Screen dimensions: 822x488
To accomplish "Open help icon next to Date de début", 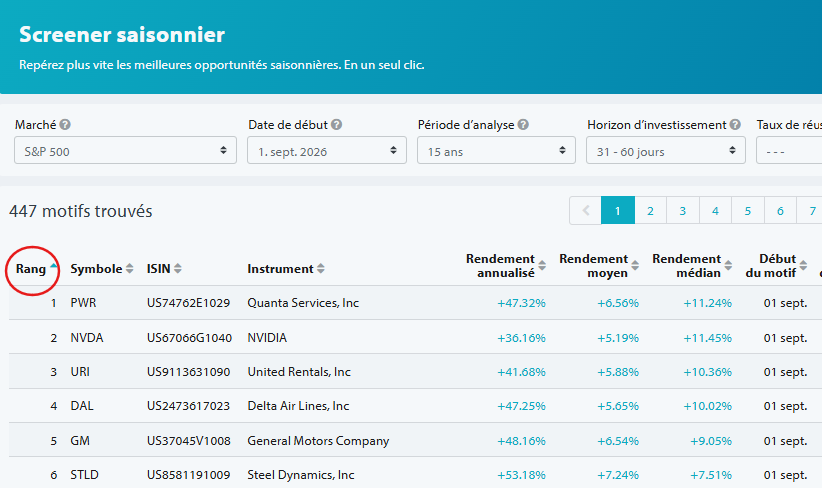I will point(337,125).
